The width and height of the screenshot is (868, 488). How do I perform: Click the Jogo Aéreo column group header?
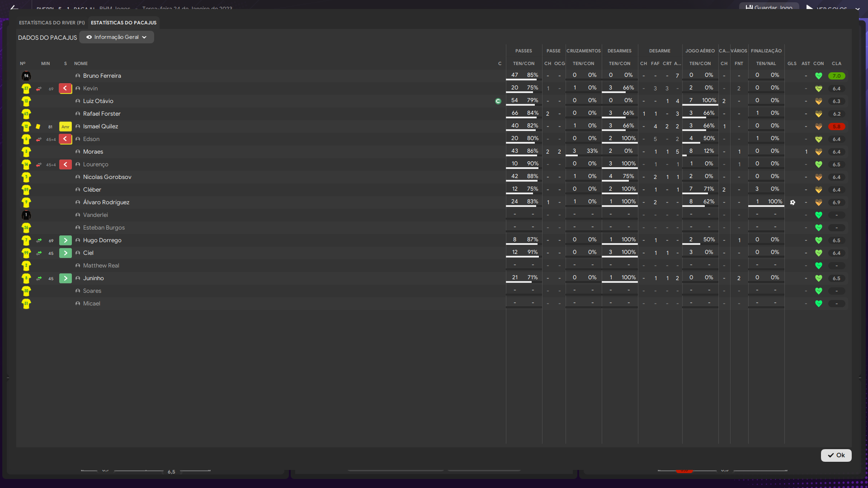(x=700, y=51)
